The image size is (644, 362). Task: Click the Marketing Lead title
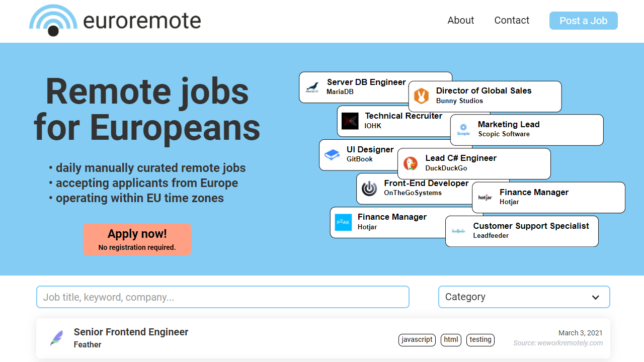(509, 124)
